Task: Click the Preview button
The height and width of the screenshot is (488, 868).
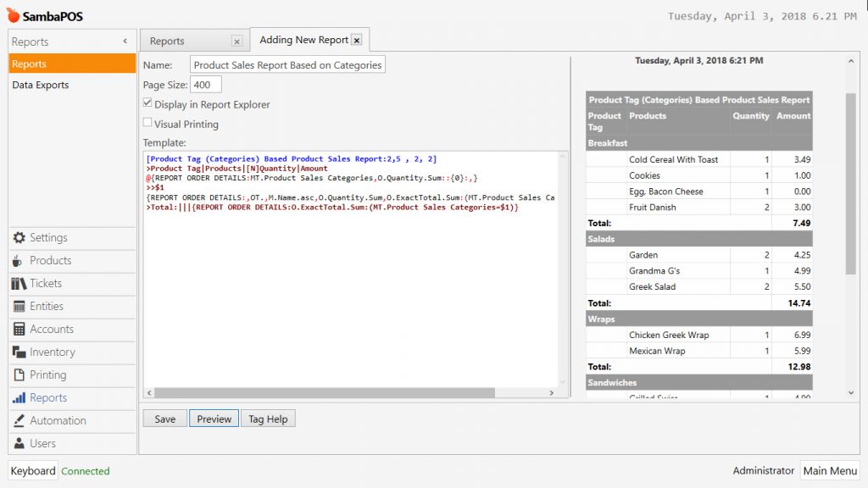Action: (214, 419)
